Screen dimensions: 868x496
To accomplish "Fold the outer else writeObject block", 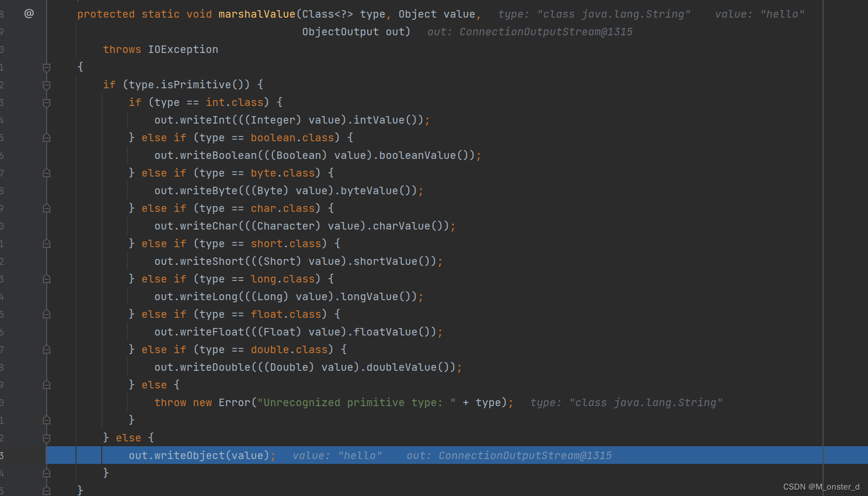I will (47, 438).
